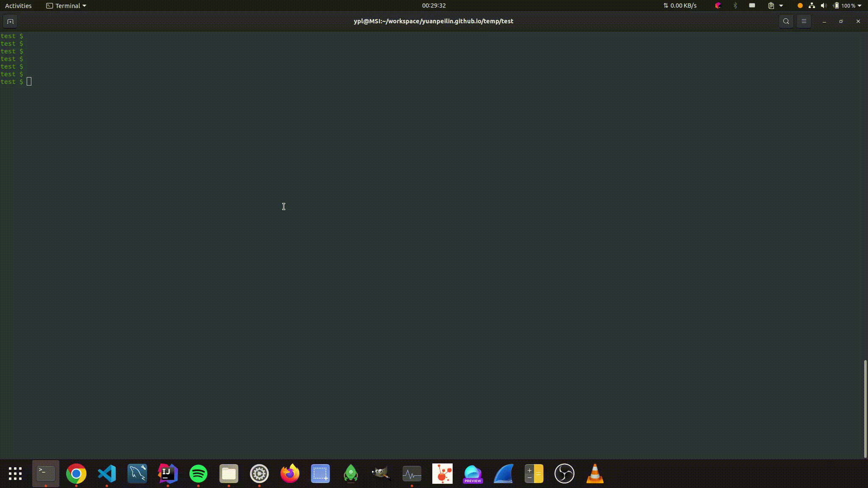This screenshot has width=868, height=488.
Task: Launch Google Chrome from the dock
Action: tap(76, 474)
